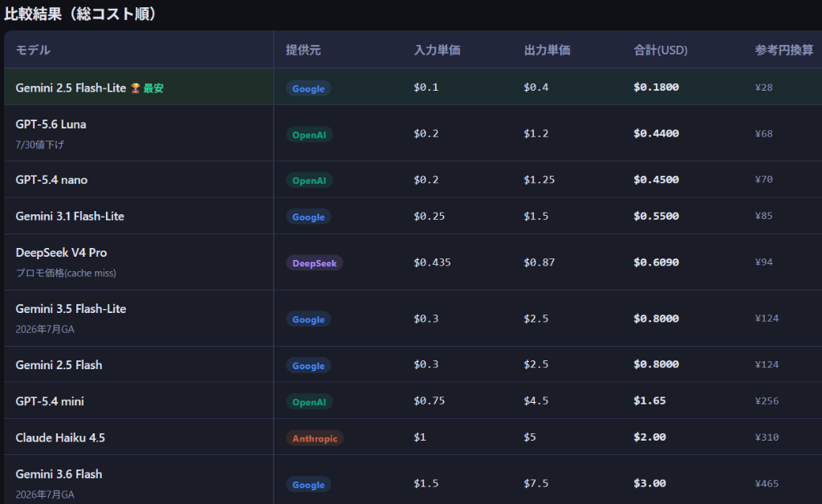The height and width of the screenshot is (504, 822).
Task: Click the 比較結果（総コスト順）heading
Action: pyautogui.click(x=83, y=14)
